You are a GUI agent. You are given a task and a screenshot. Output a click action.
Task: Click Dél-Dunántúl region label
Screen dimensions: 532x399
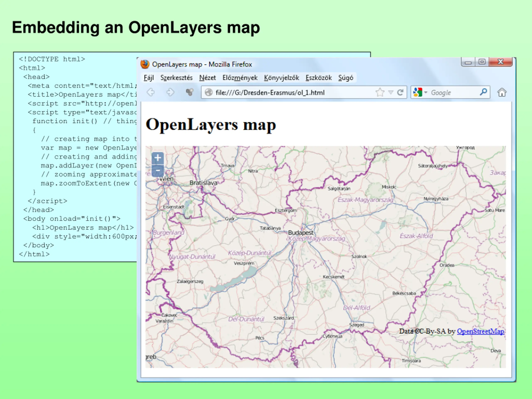(246, 319)
